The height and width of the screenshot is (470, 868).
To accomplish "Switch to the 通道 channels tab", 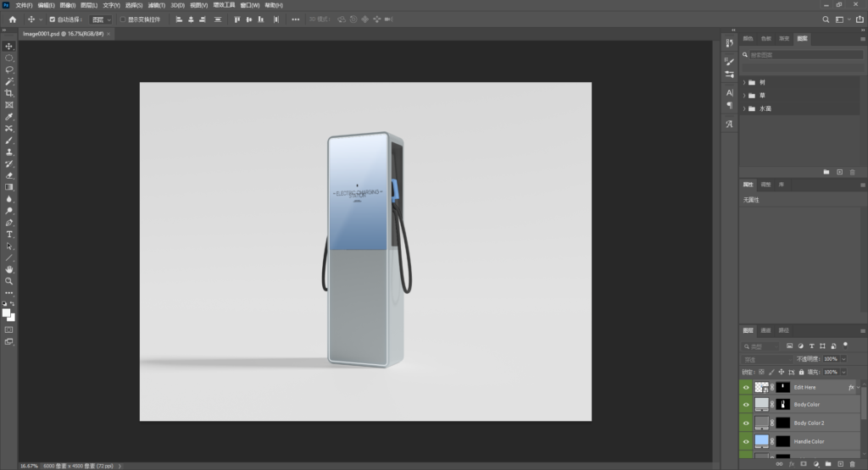I will click(765, 330).
